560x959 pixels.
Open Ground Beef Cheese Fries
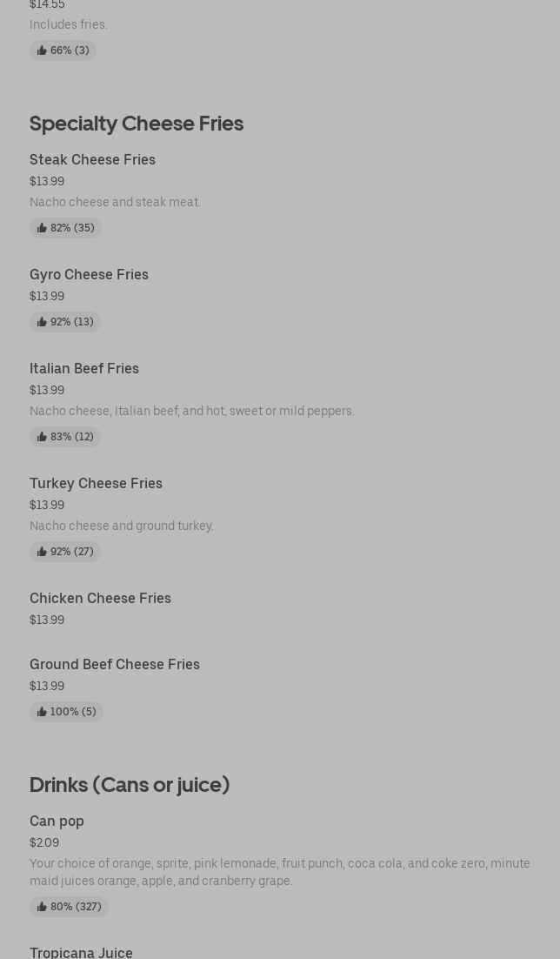point(115,665)
